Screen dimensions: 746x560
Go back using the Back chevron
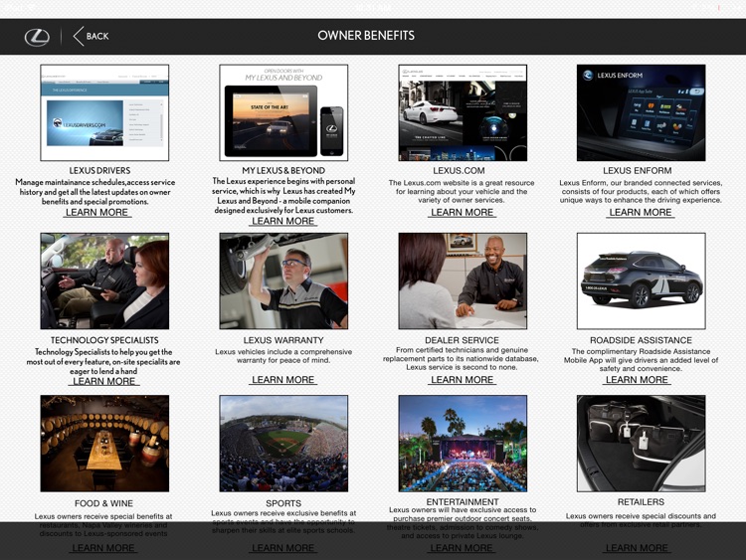79,36
